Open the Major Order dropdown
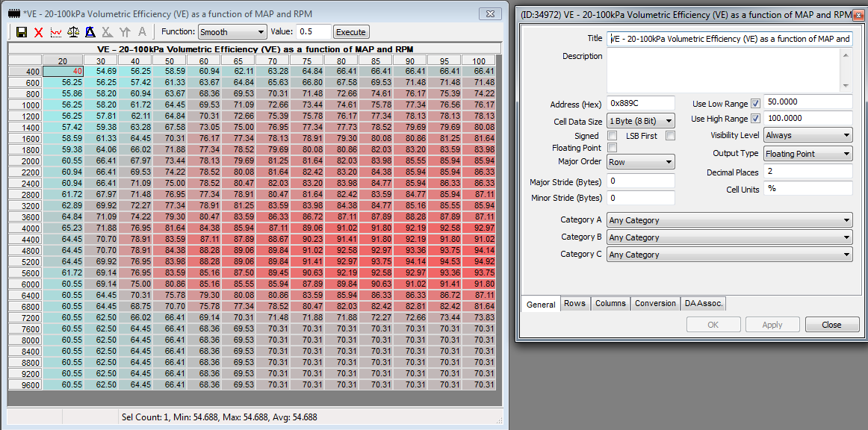Viewport: 868px width, 430px height. tap(640, 162)
